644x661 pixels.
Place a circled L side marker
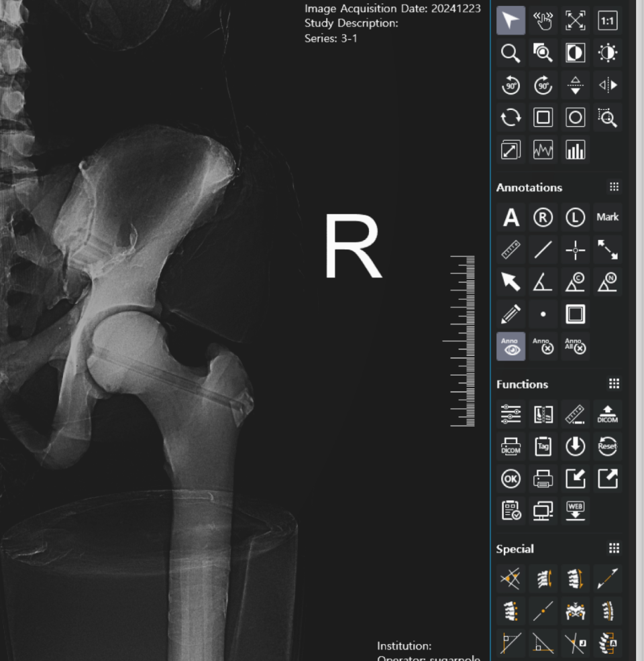576,217
